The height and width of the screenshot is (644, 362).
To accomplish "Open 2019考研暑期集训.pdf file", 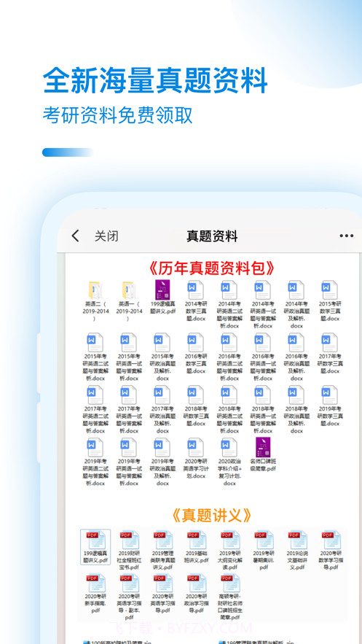I will click(263, 551).
